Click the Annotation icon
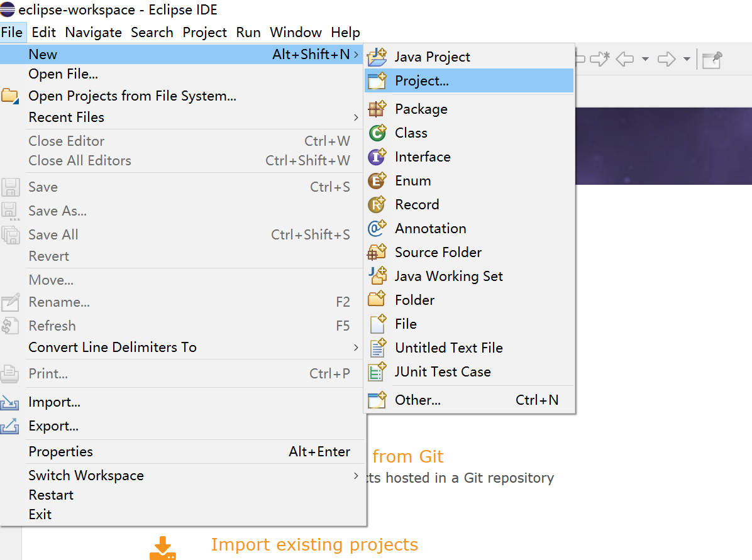Screen dimensions: 752x560 377,228
